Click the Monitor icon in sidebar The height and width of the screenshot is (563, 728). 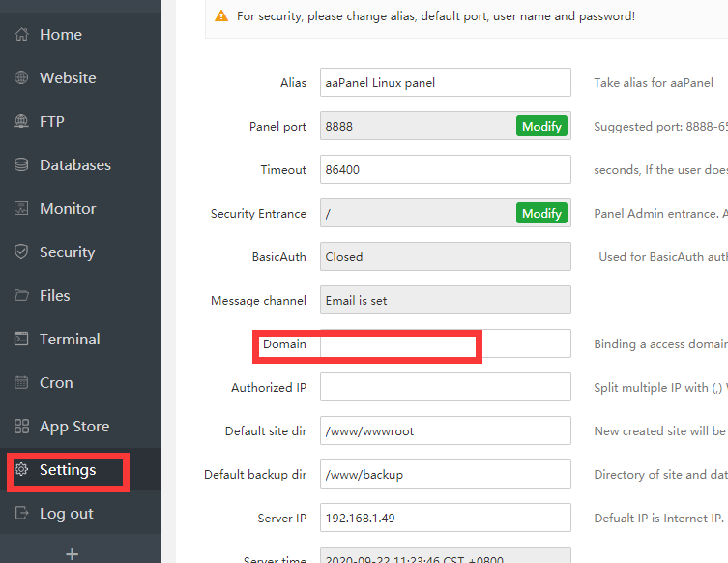pos(21,209)
